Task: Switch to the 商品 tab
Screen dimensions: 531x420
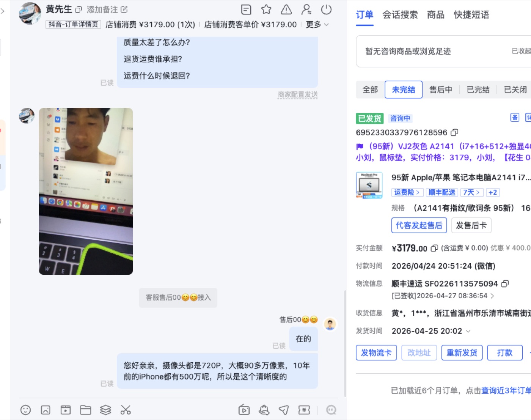Action: click(436, 15)
